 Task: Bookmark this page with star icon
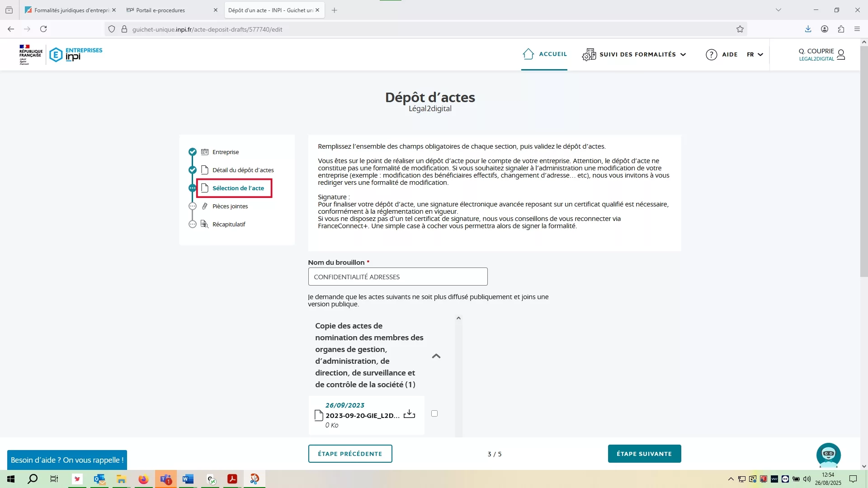pyautogui.click(x=740, y=29)
